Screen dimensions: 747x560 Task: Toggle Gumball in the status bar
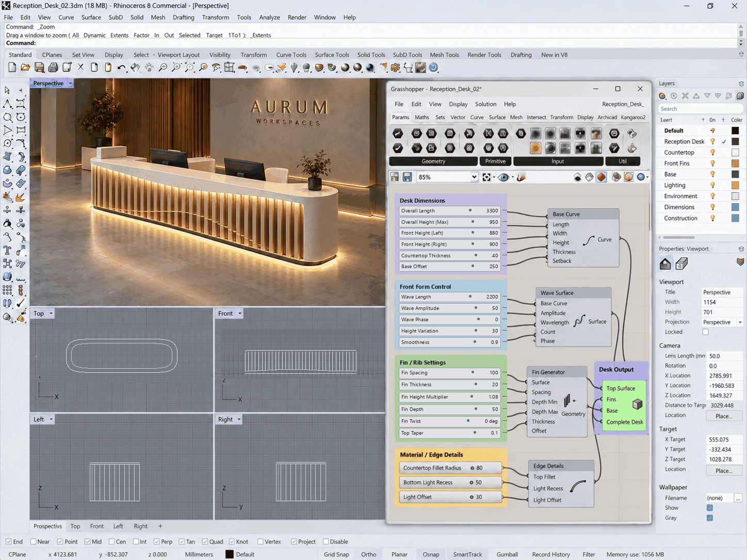(507, 554)
